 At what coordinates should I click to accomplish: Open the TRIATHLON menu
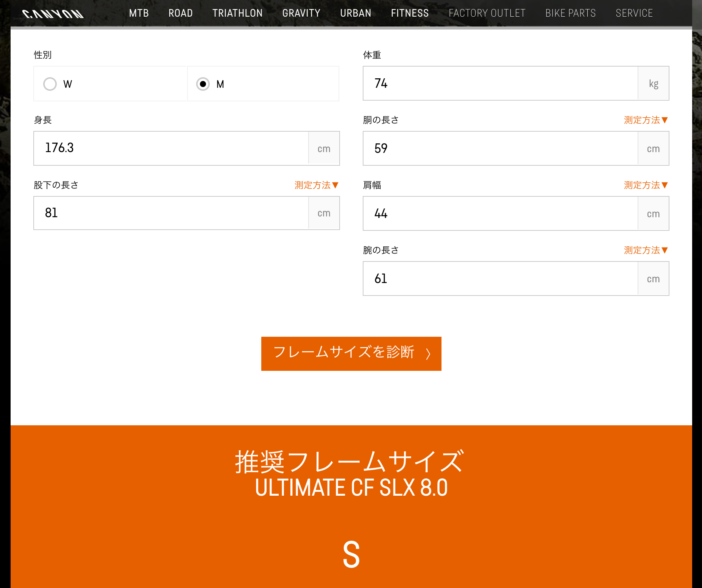(x=237, y=13)
